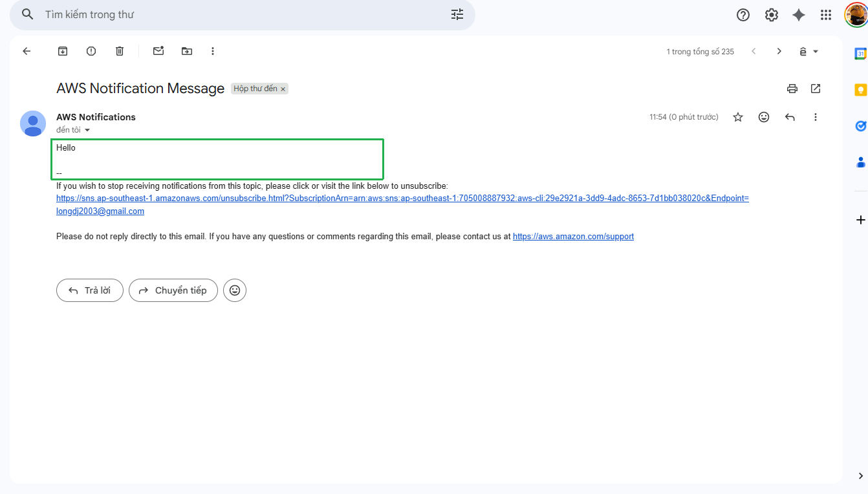Expand recipient details under sender
The image size is (868, 494).
click(87, 130)
